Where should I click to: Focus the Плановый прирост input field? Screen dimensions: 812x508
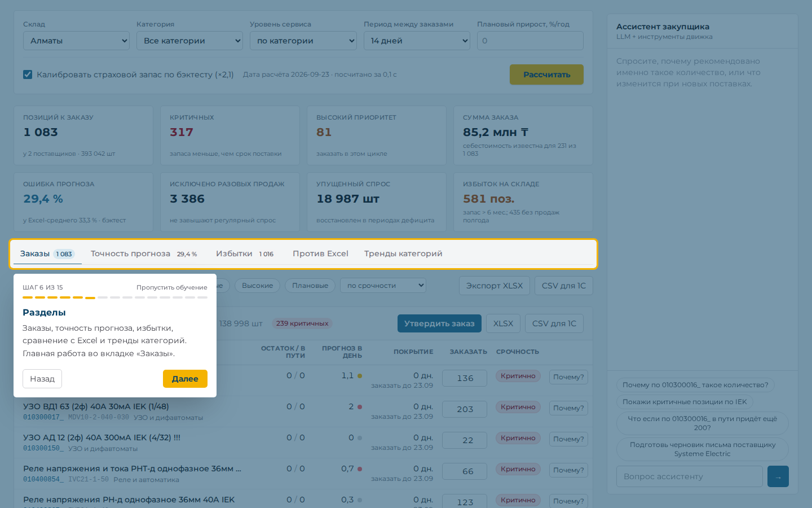(x=530, y=41)
